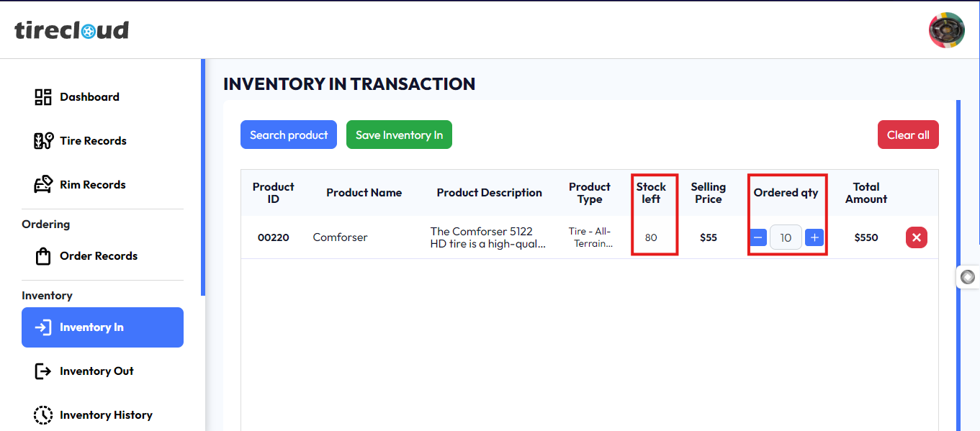This screenshot has width=980, height=431.
Task: Click the Rim Records car icon
Action: point(43,185)
